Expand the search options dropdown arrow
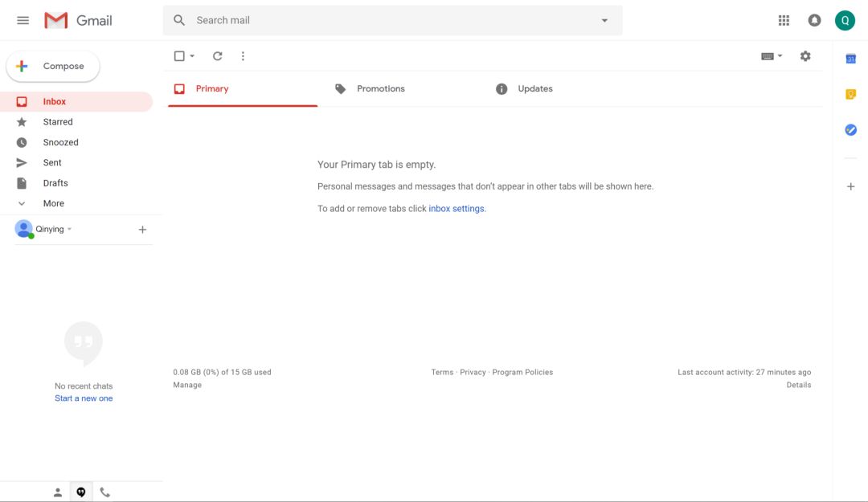 pos(604,21)
